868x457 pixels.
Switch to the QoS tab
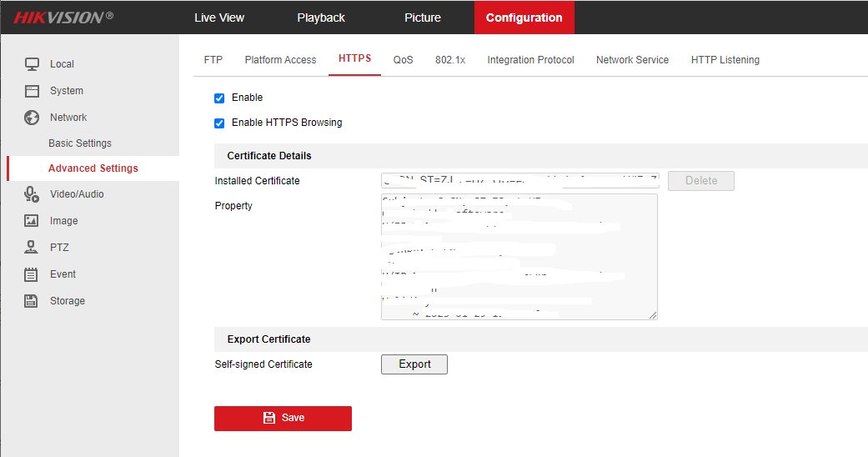pos(404,60)
